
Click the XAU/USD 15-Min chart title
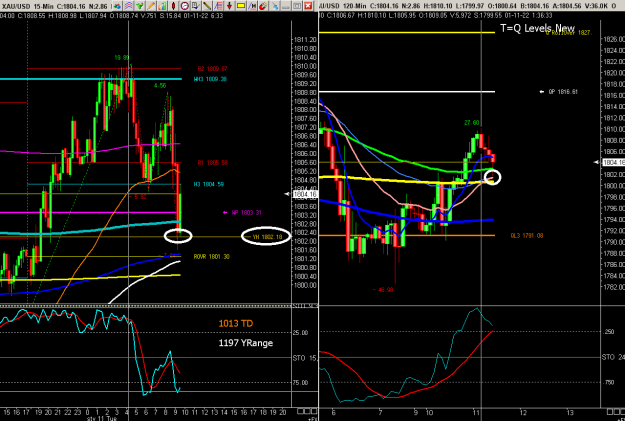tap(28, 6)
